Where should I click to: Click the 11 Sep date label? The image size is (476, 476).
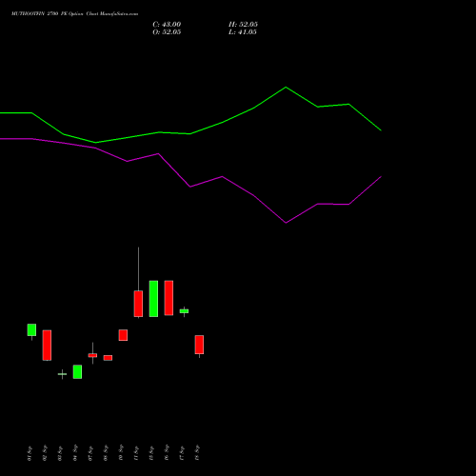(136, 453)
